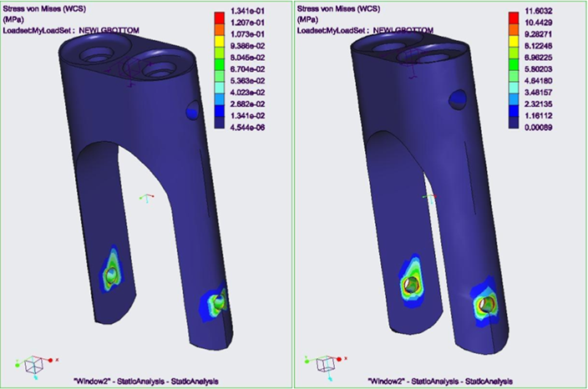
Task: Pick the stress hotspot on left model's left leg
Action: [x=113, y=271]
